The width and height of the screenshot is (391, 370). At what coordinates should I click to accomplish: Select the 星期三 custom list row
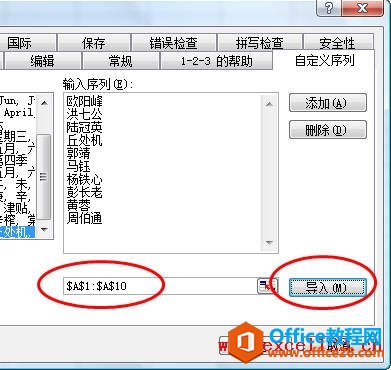pyautogui.click(x=18, y=137)
